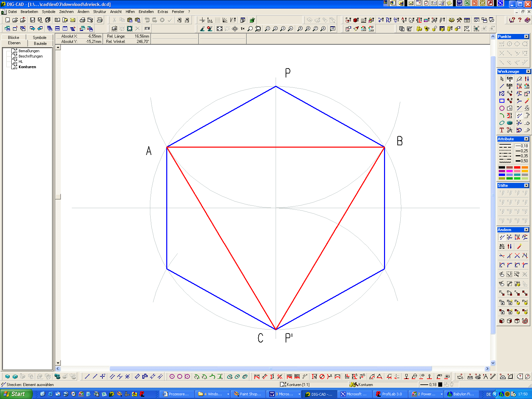
Task: Select the scissors cut tool in Werkzeuge
Action: 519,86
